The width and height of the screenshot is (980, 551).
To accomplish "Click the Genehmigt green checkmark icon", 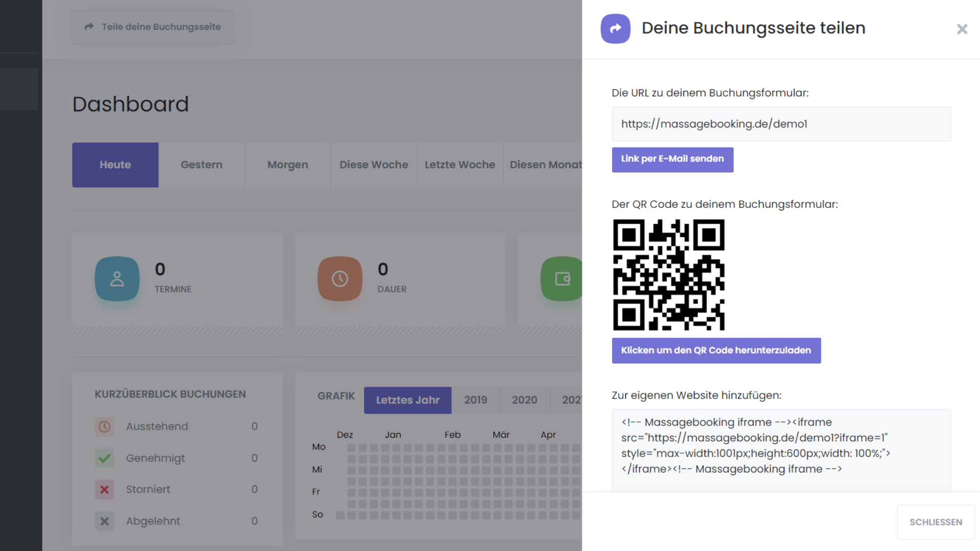I will pyautogui.click(x=105, y=458).
